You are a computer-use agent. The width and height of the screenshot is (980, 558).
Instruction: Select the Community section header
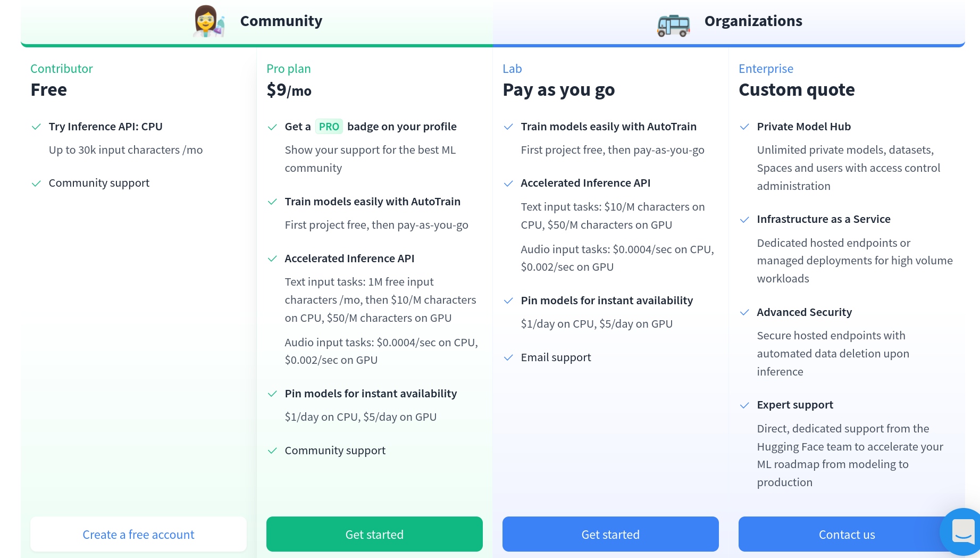(x=281, y=21)
